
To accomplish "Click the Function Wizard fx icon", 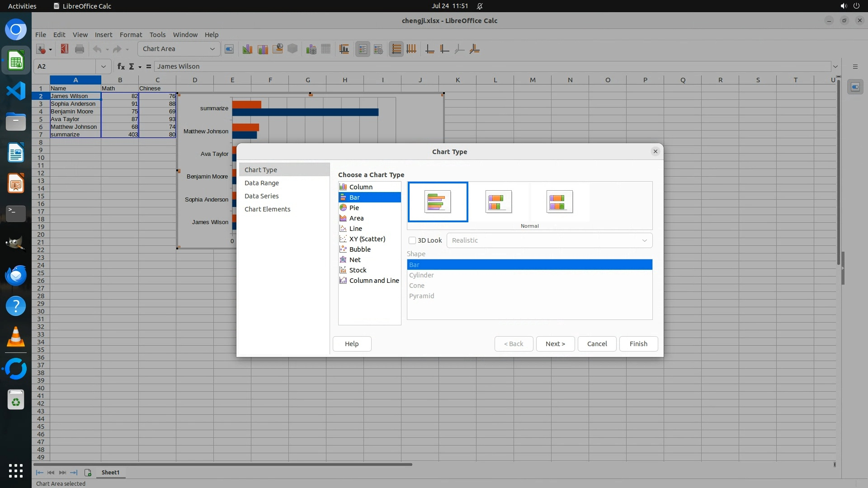I will (x=121, y=66).
